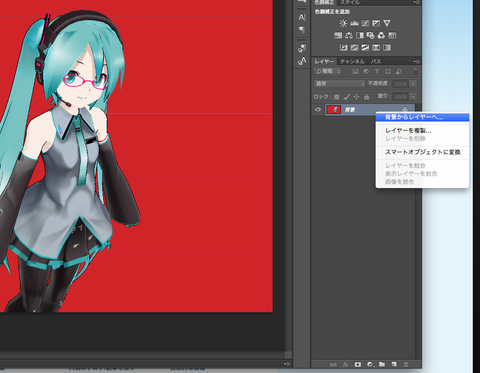Select the レイヤー tab
Screen dimensions: 480x373
pos(324,62)
